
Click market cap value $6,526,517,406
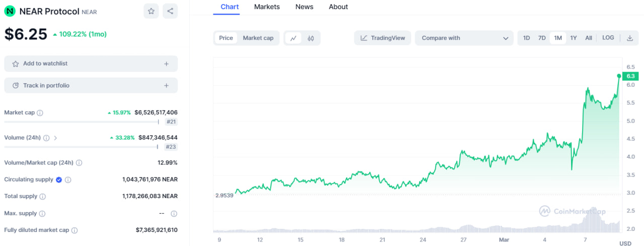tap(156, 113)
